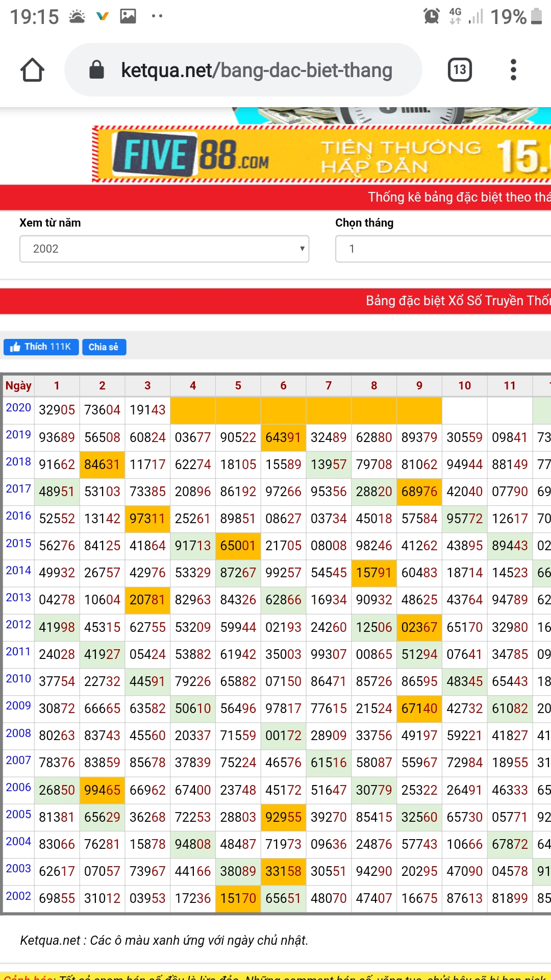Open the FIVE88.com banner ad

(x=321, y=154)
